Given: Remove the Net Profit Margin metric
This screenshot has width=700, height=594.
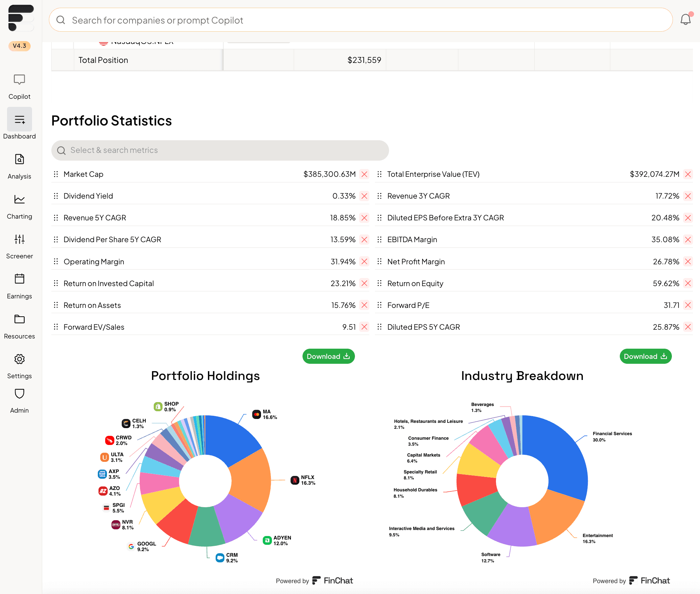Looking at the screenshot, I should (x=688, y=262).
